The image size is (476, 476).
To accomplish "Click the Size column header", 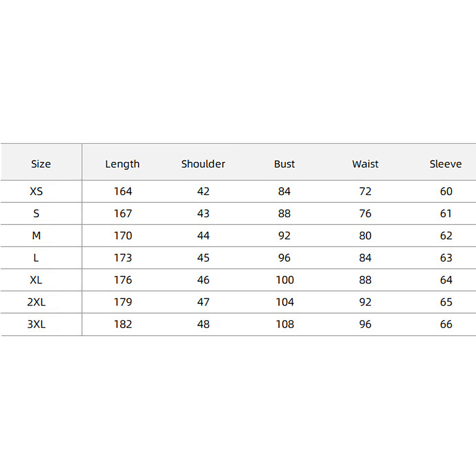I will coord(41,164).
